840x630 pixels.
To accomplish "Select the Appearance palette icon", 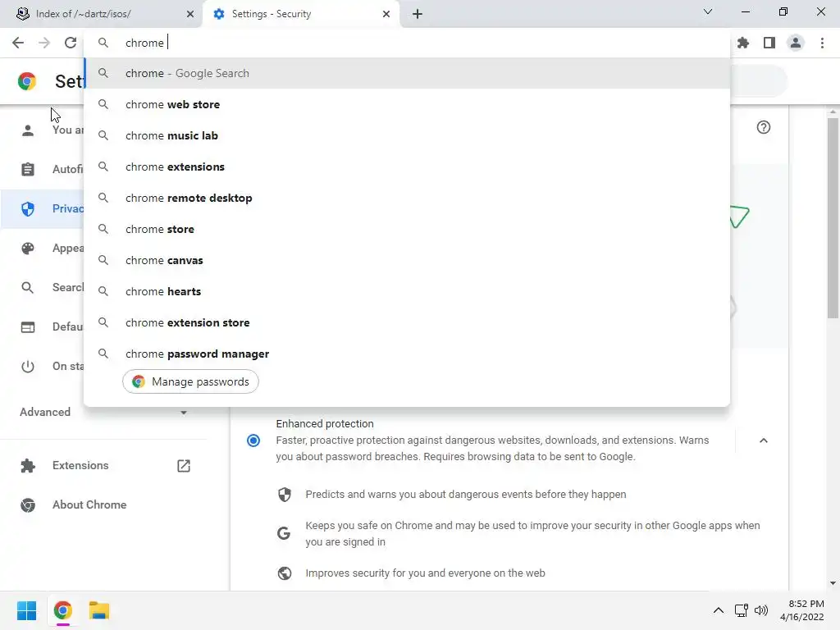I will (28, 248).
